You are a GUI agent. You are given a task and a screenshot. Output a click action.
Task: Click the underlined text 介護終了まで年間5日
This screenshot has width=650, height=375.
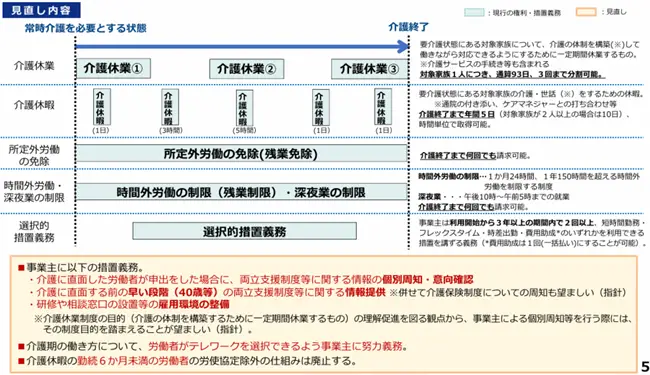[457, 114]
